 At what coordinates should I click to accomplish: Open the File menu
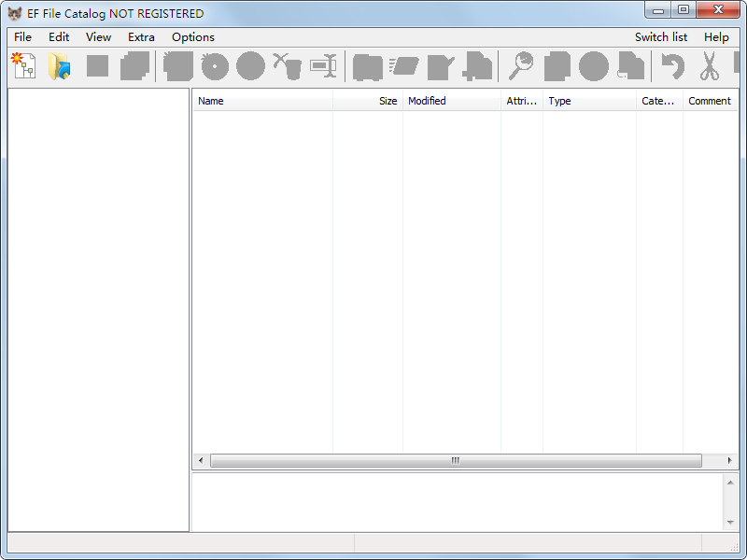click(x=22, y=37)
